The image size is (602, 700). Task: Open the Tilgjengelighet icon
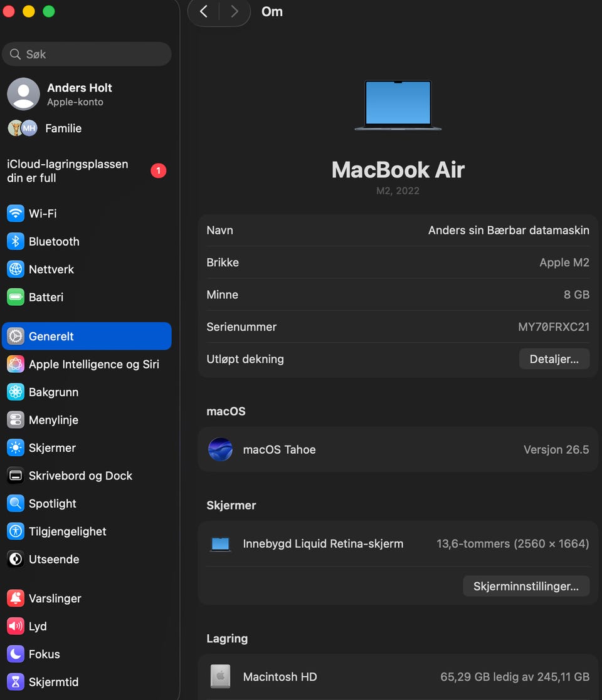tap(16, 531)
